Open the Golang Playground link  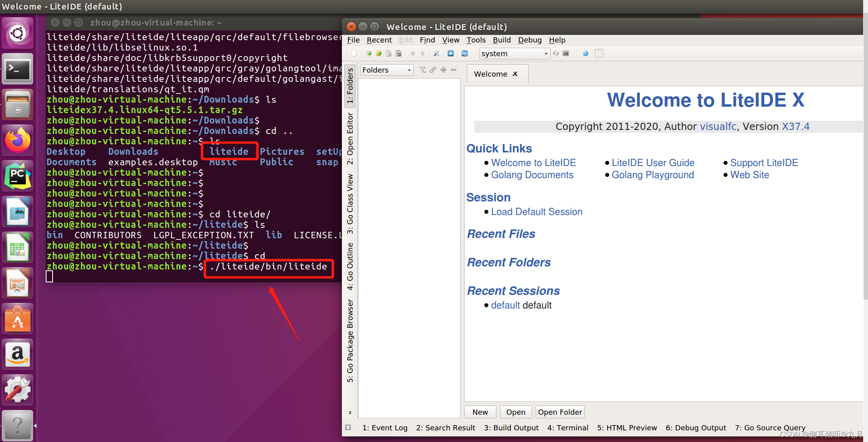[653, 175]
